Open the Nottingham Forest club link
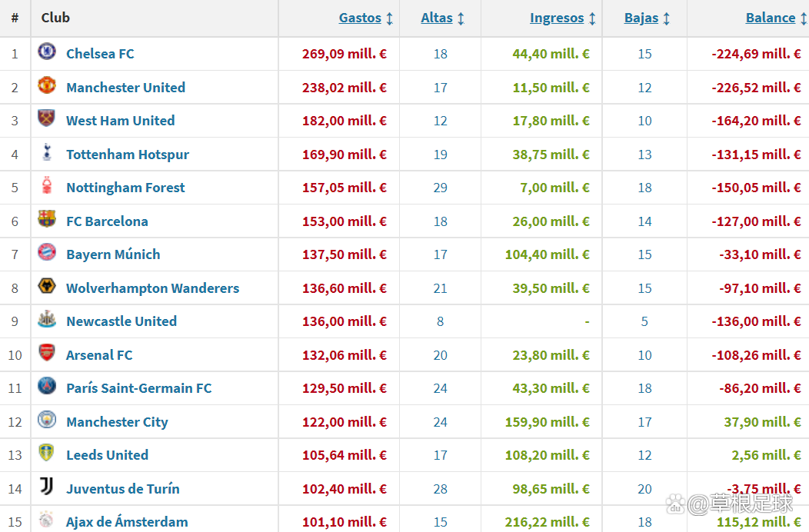The width and height of the screenshot is (809, 532). click(x=125, y=188)
